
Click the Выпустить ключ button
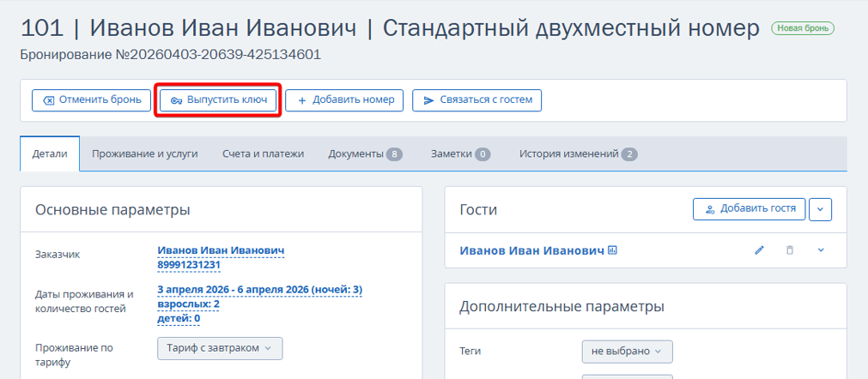[x=219, y=100]
